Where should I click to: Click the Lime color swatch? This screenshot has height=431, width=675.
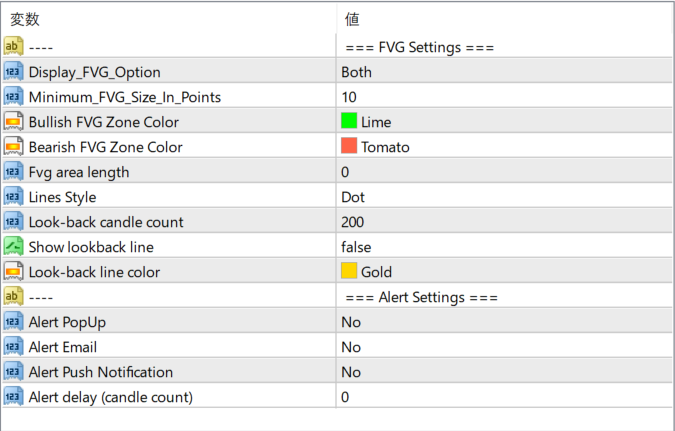[349, 122]
